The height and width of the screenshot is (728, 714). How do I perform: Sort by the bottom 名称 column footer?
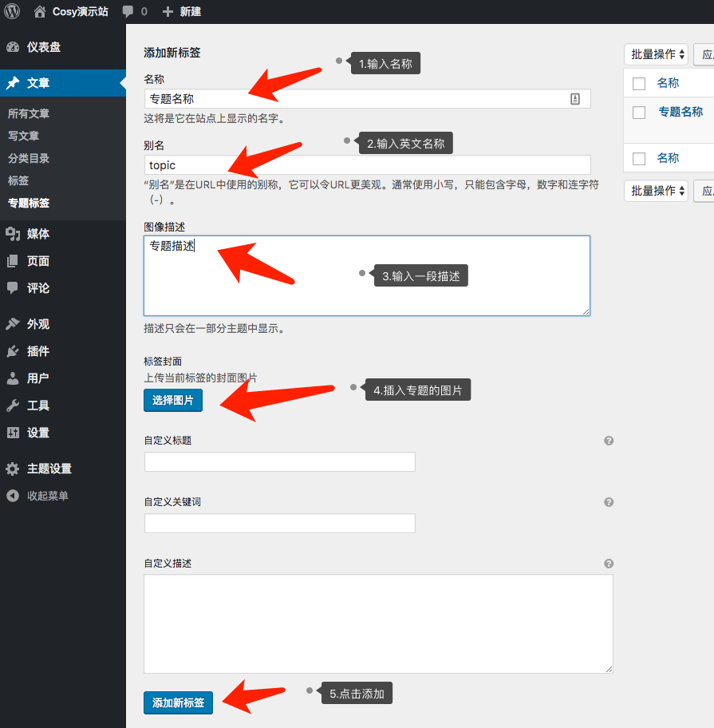click(668, 158)
